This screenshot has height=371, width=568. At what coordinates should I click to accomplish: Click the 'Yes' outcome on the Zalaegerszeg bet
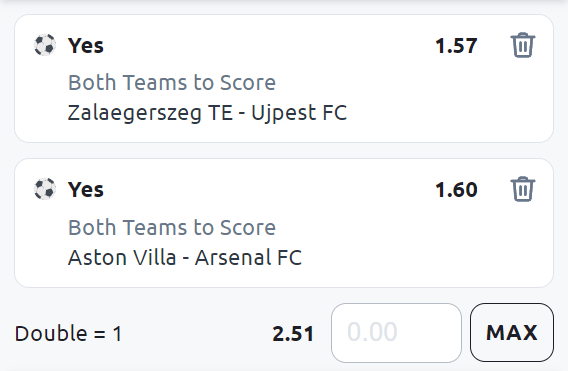[x=86, y=46]
